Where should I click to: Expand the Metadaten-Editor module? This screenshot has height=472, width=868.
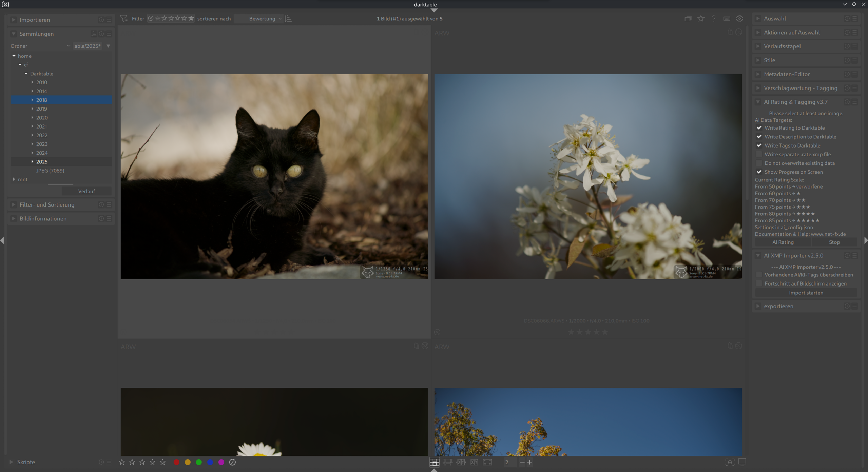787,74
